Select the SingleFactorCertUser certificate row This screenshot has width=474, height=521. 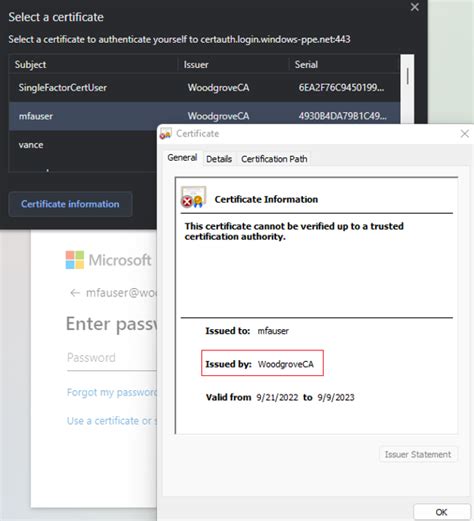point(204,88)
